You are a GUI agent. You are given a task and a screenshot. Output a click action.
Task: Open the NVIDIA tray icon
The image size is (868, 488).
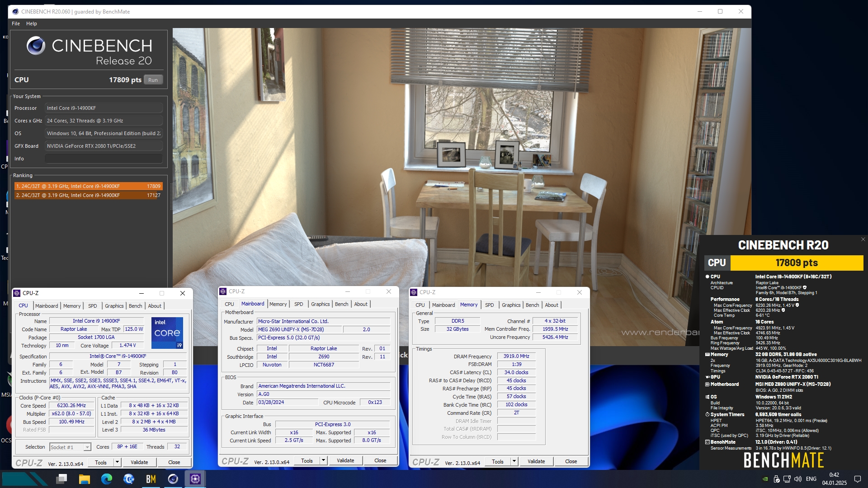click(765, 479)
